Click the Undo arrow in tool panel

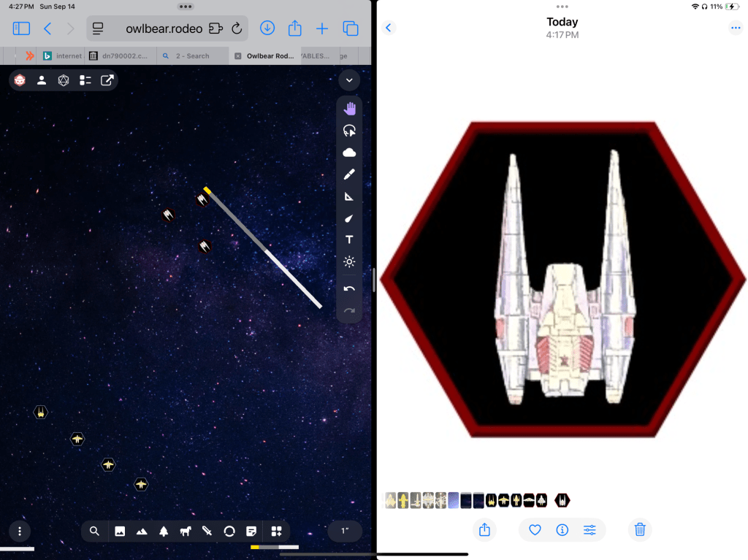pos(349,288)
